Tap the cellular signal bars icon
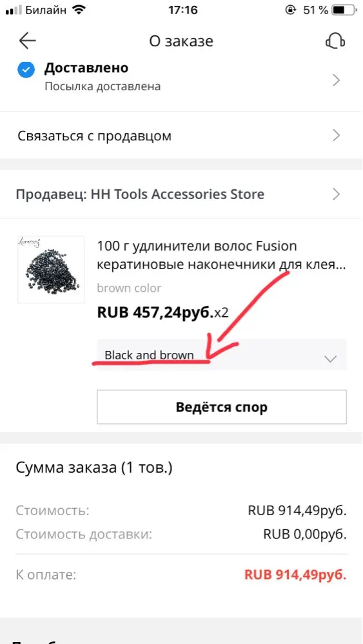Screen dimensions: 363x644 (x=13, y=11)
